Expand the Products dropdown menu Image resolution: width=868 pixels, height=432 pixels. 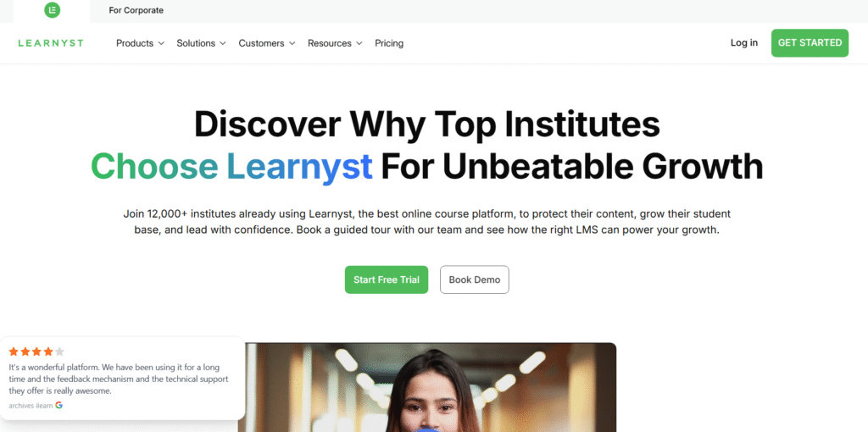(x=140, y=43)
